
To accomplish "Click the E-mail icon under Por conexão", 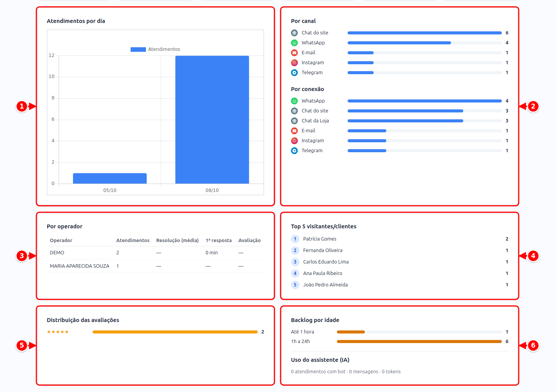I will point(294,131).
